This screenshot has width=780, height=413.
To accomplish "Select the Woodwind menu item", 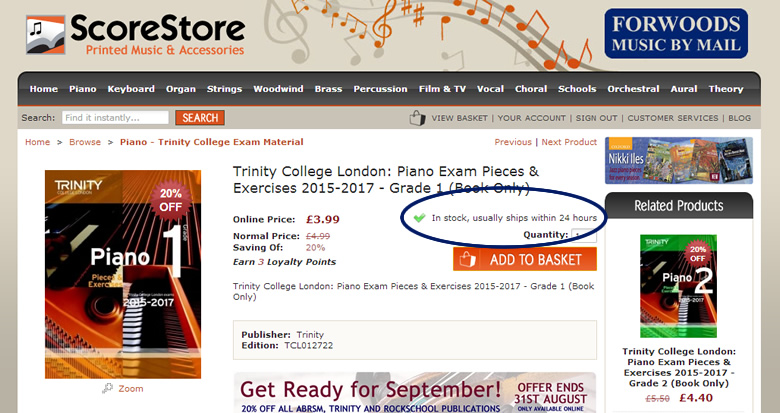I will tap(278, 89).
